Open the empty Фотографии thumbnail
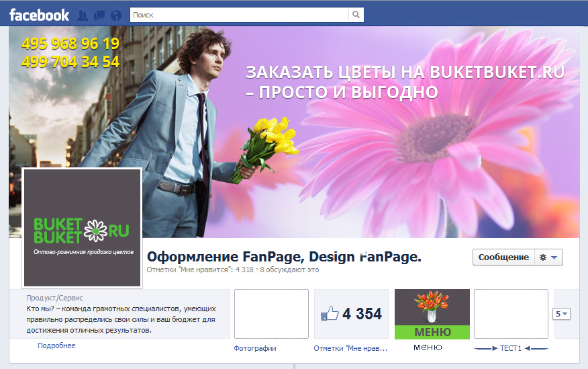Viewport: 588px width, 369px height. tap(271, 314)
